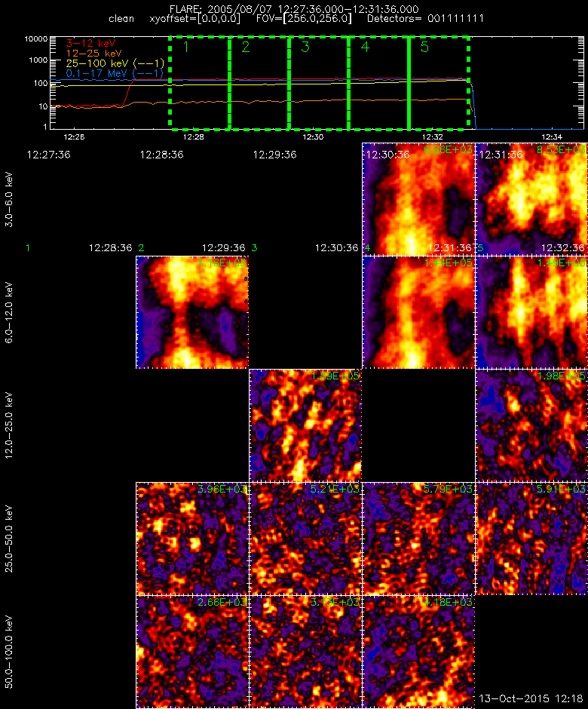Click the 13-Oct-2015 12:18 timestamp
This screenshot has height=709, width=588.
click(531, 698)
